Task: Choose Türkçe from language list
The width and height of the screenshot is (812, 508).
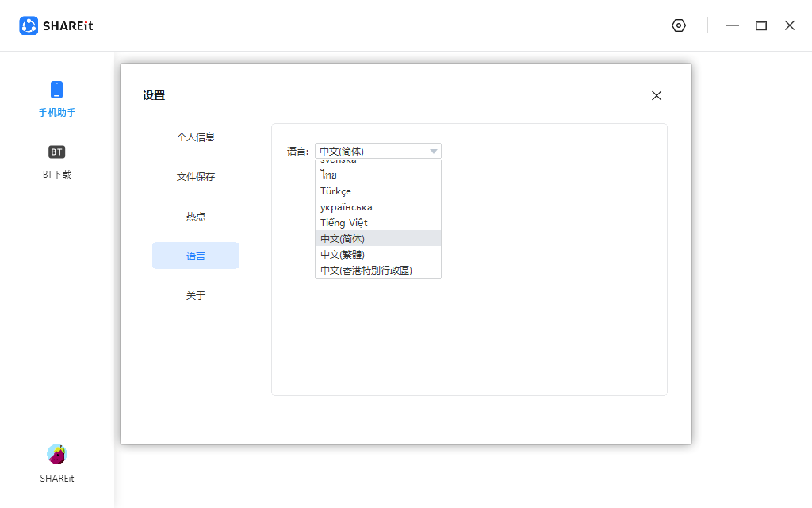Action: (x=378, y=191)
